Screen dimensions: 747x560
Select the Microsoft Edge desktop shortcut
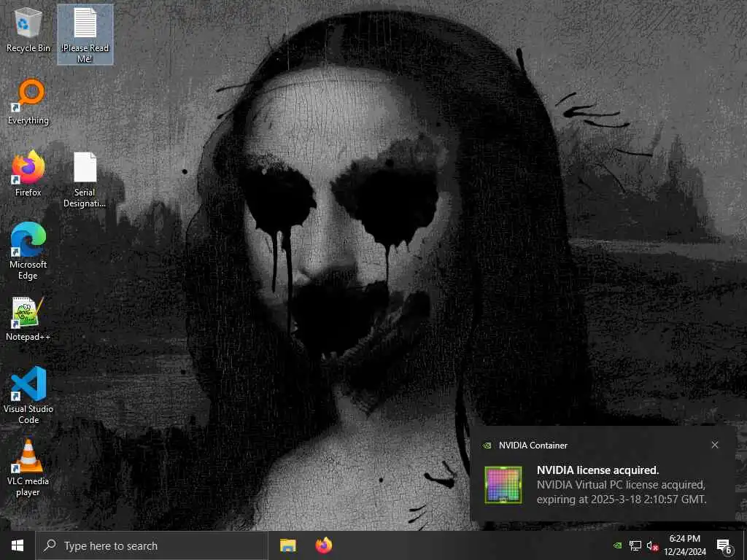[28, 251]
